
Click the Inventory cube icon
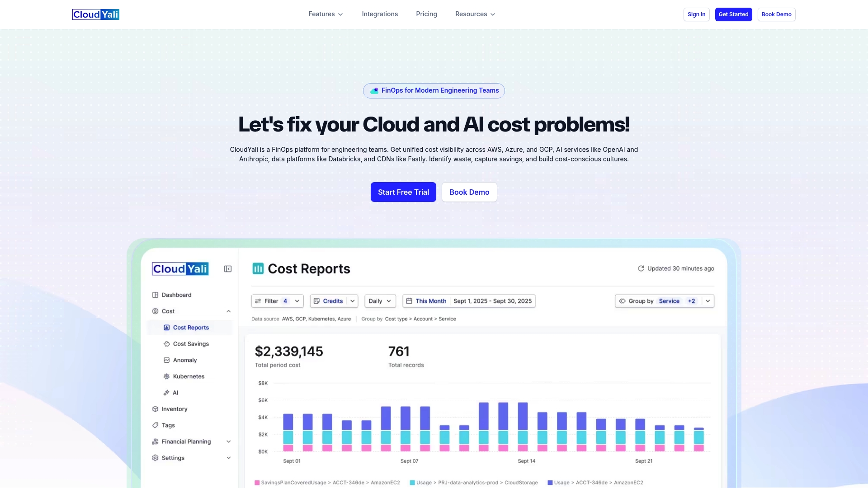tap(155, 409)
